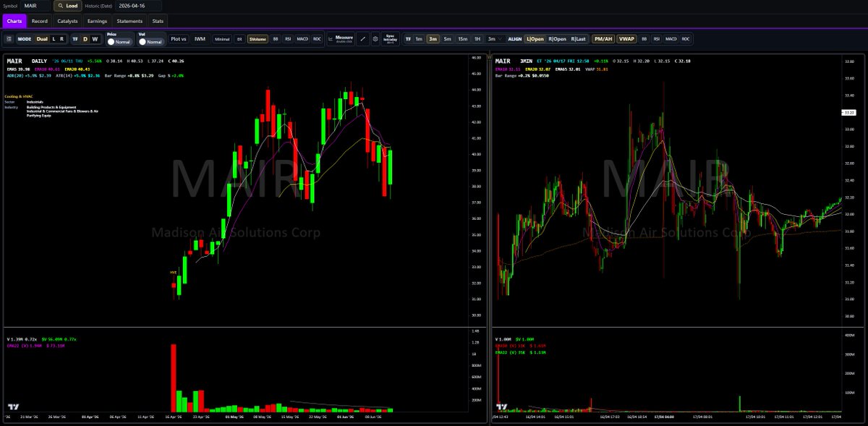Open the Record tab
The width and height of the screenshot is (868, 426).
(x=40, y=21)
